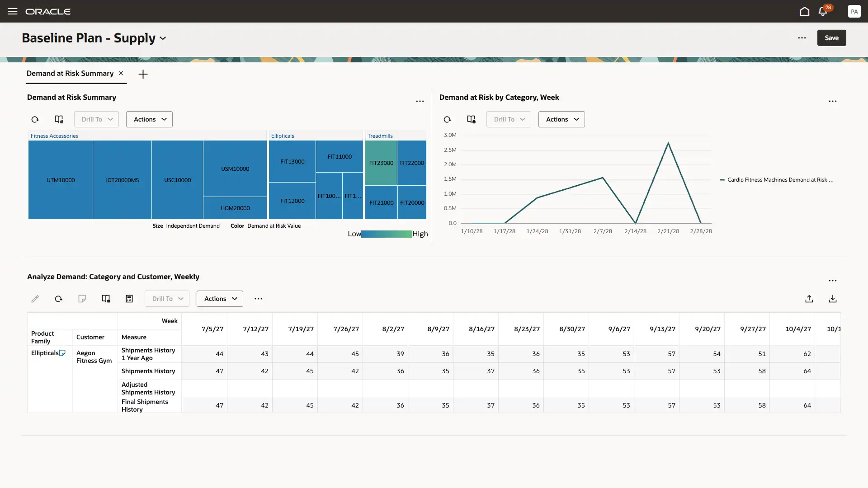Open the Treadmills category link in treemap
This screenshot has height=488, width=868.
click(x=380, y=136)
